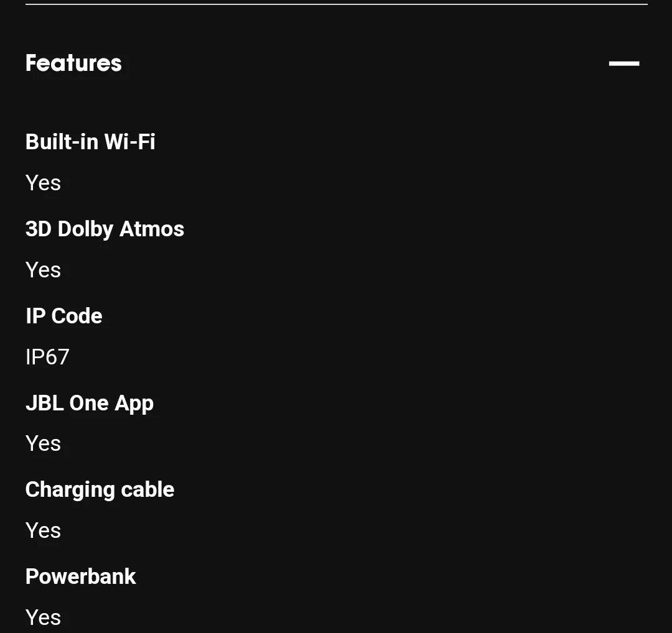Screen dimensions: 672x633
Task: Click the Yes value under Powerbank
Action: (x=44, y=617)
